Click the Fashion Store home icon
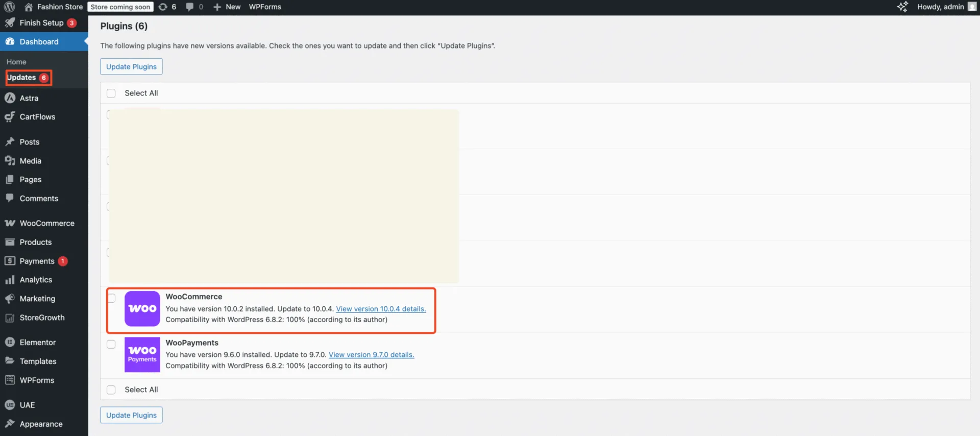This screenshot has height=436, width=980. [x=29, y=7]
